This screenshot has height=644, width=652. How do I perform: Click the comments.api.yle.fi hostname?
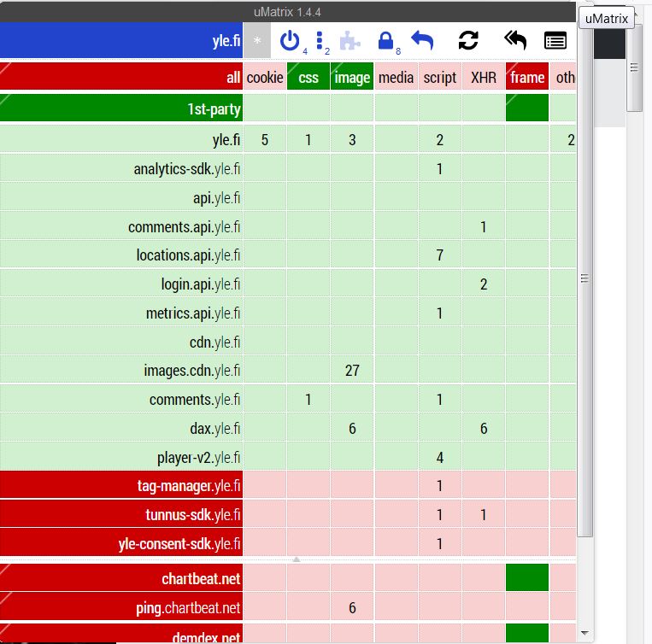[121, 226]
